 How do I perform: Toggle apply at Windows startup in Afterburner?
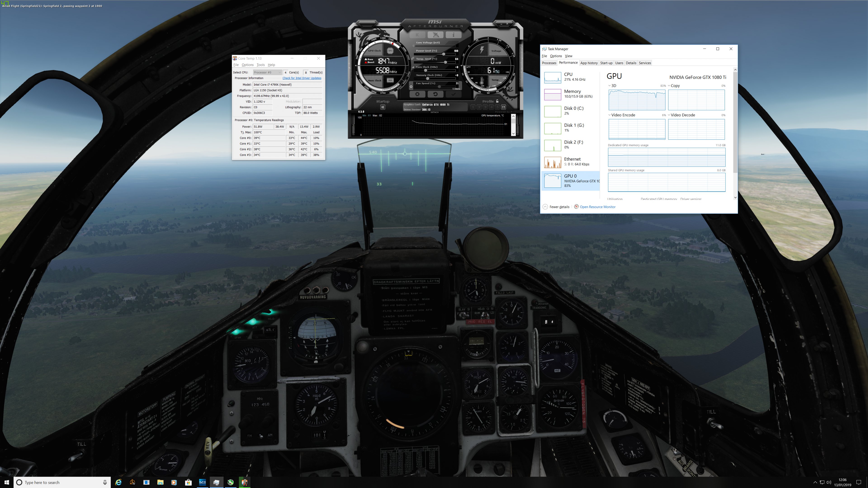(383, 107)
